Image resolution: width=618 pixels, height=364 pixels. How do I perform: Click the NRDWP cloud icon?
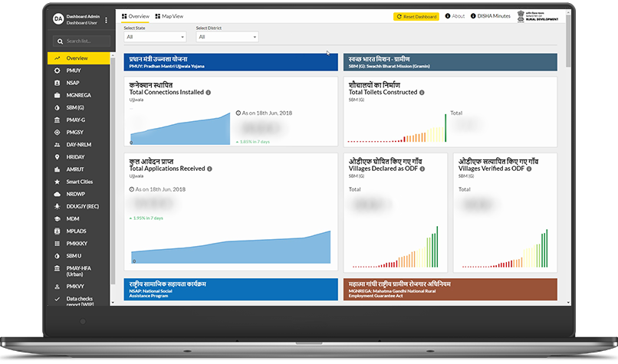[58, 194]
